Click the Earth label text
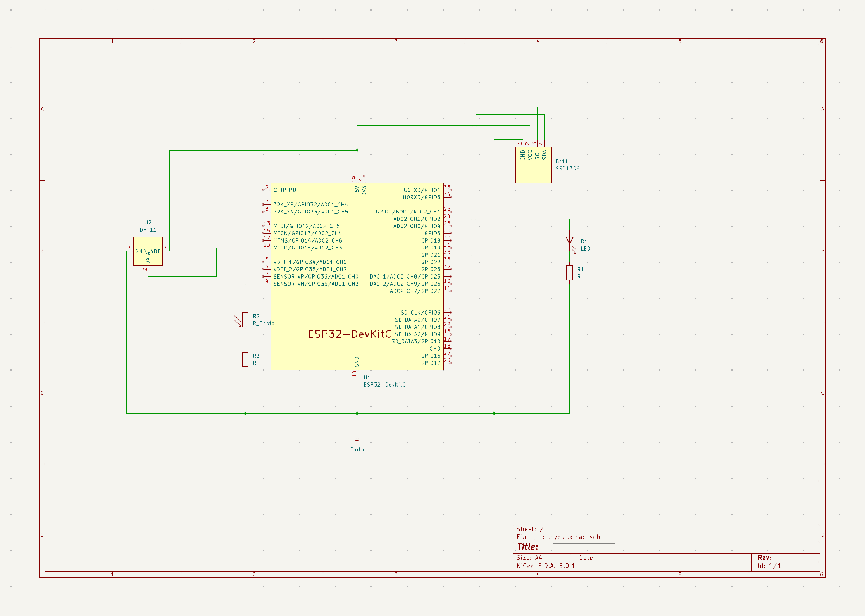865x616 pixels. click(x=357, y=449)
